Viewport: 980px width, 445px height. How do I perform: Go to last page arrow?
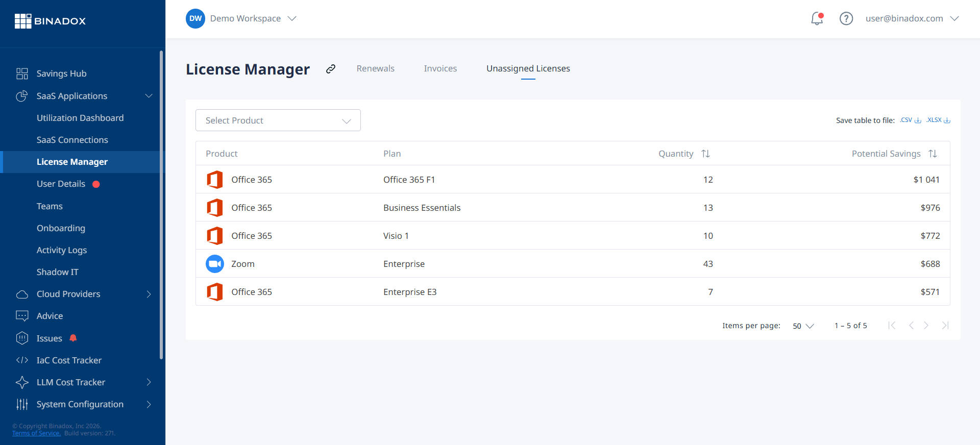click(x=945, y=326)
